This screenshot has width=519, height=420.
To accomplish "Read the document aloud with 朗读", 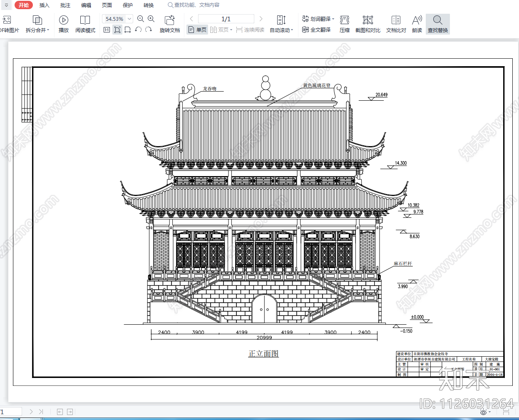I will 417,24.
